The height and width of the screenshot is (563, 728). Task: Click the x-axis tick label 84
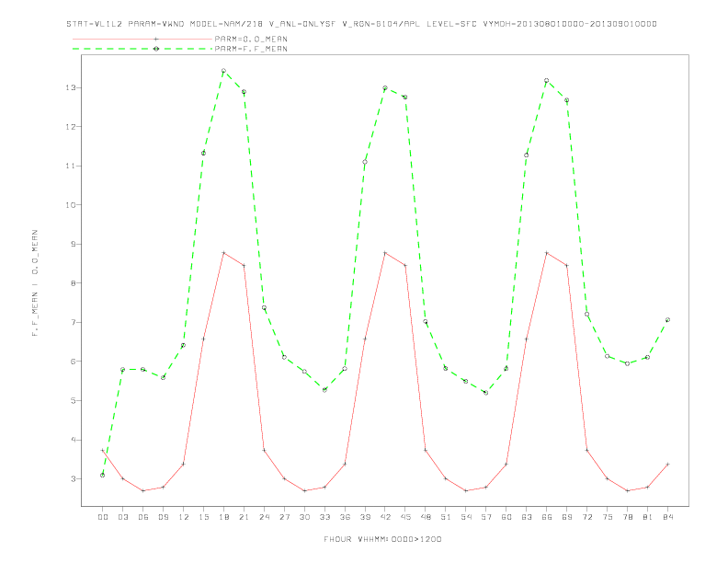[x=668, y=517]
